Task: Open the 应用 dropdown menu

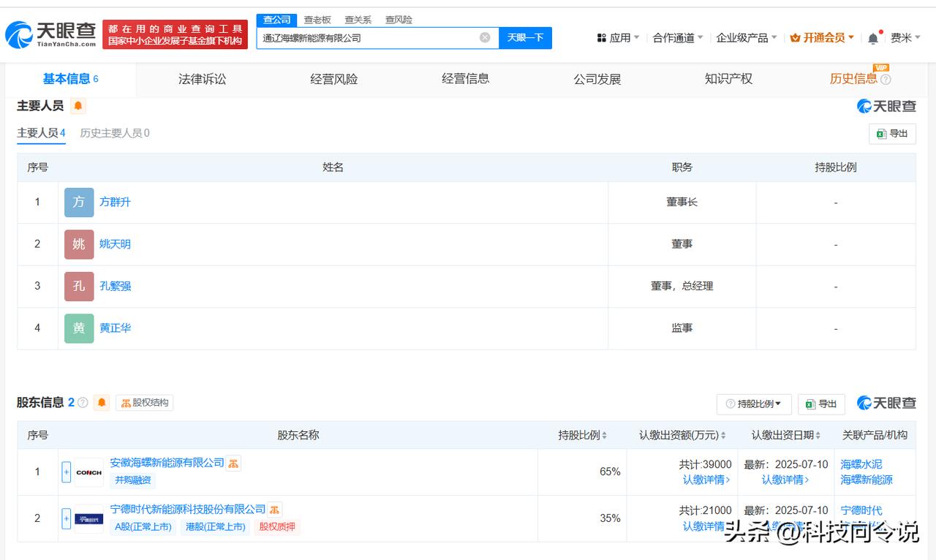Action: (x=618, y=38)
